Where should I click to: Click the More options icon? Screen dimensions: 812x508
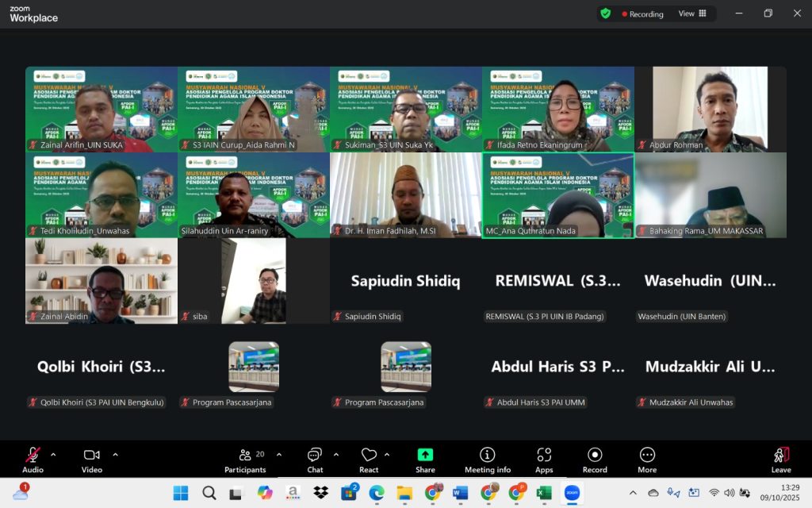pos(647,460)
